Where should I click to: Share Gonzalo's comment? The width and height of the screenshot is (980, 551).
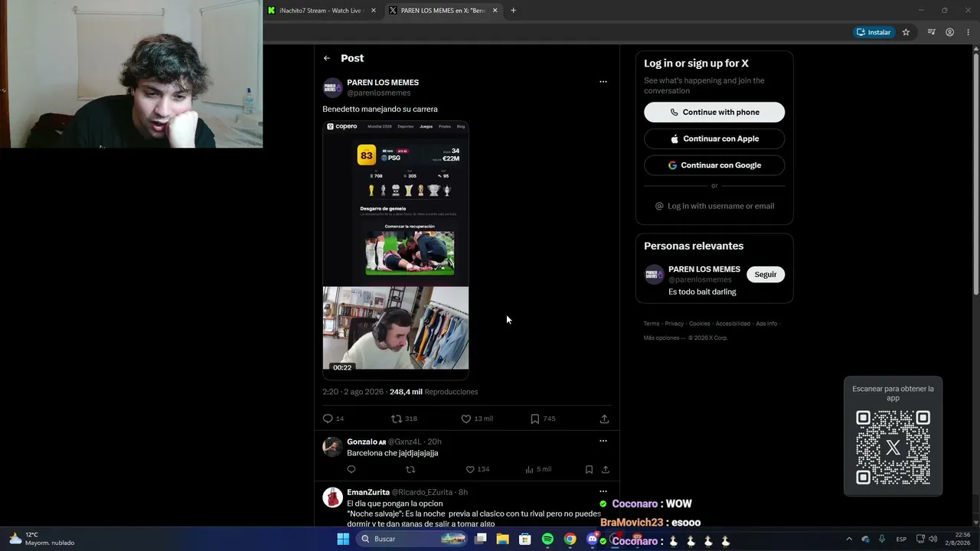pyautogui.click(x=605, y=469)
